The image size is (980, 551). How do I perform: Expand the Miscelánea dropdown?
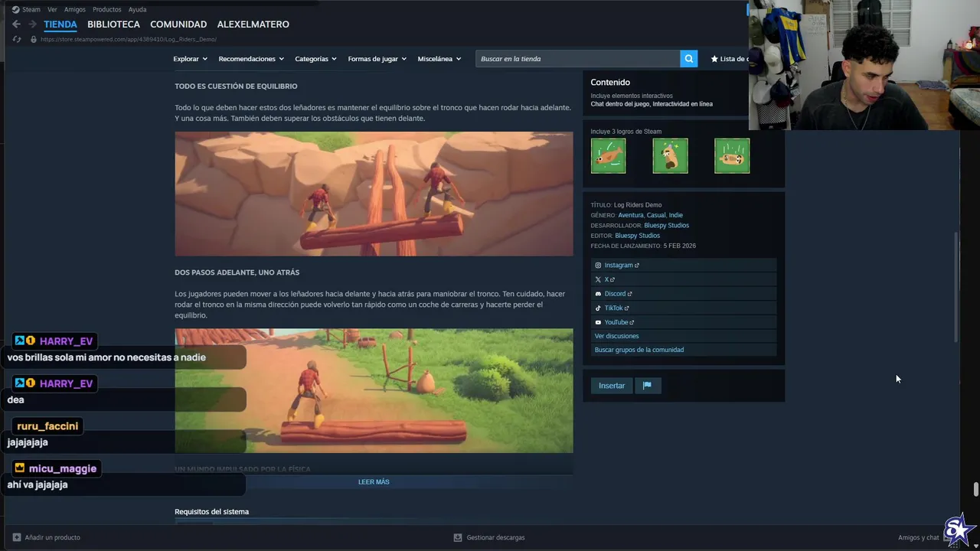(x=439, y=59)
